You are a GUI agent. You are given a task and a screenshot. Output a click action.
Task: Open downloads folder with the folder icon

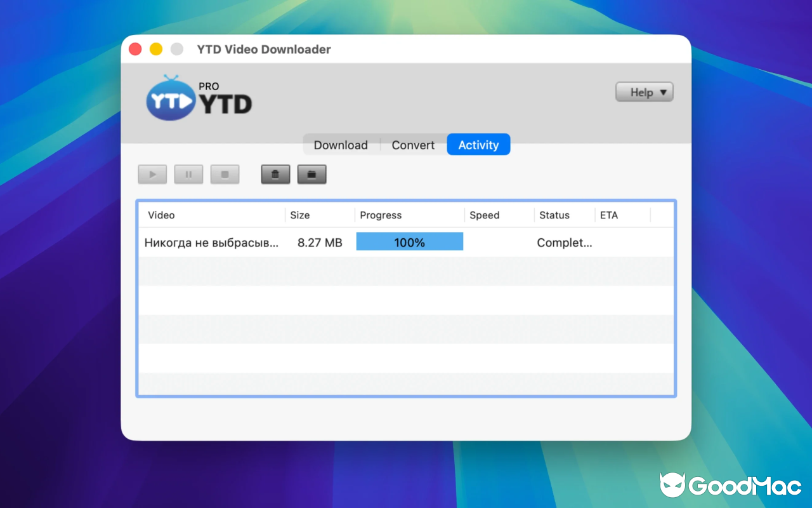[x=311, y=174]
